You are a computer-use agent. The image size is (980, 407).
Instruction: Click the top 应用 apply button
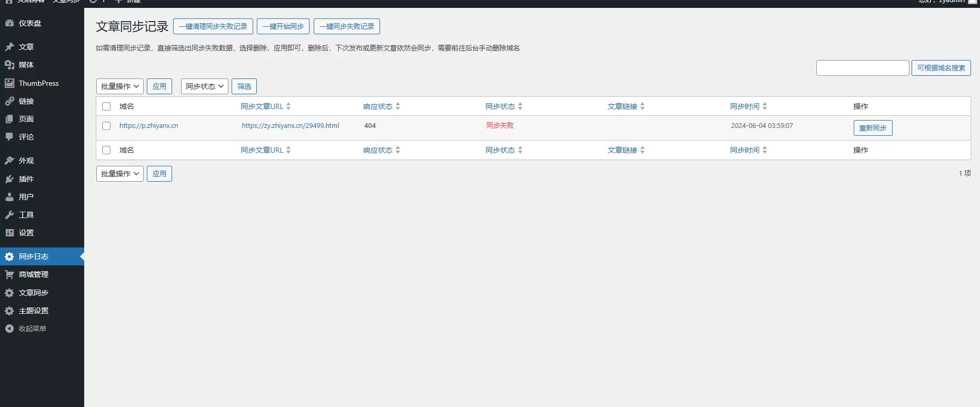(159, 86)
